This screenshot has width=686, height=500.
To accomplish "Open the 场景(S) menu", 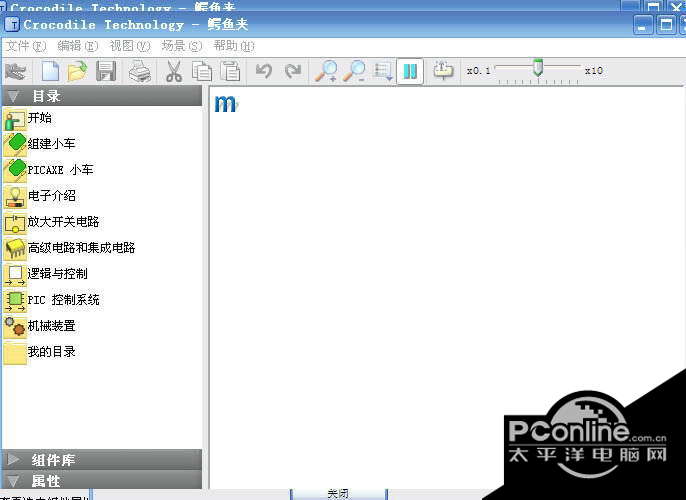I will [x=182, y=46].
